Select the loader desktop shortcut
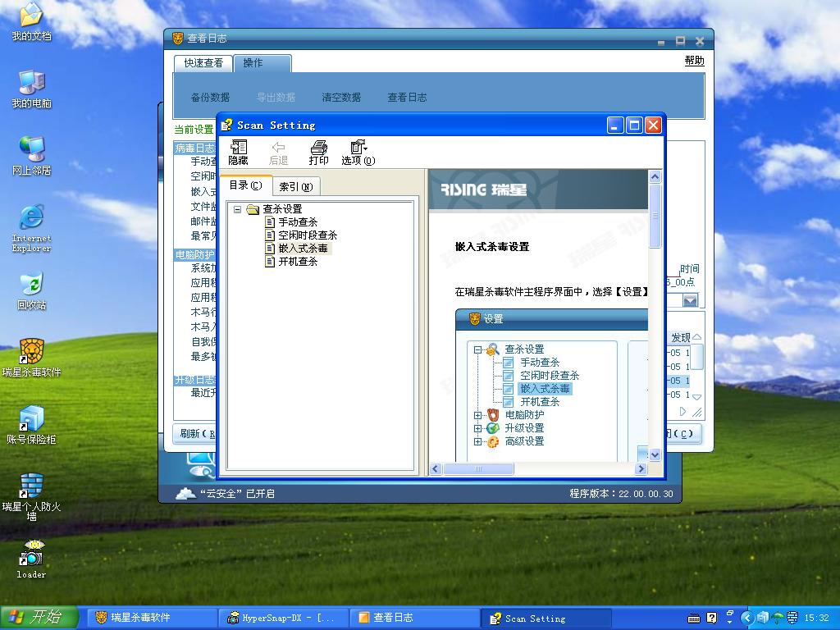Image resolution: width=840 pixels, height=630 pixels. (32, 559)
